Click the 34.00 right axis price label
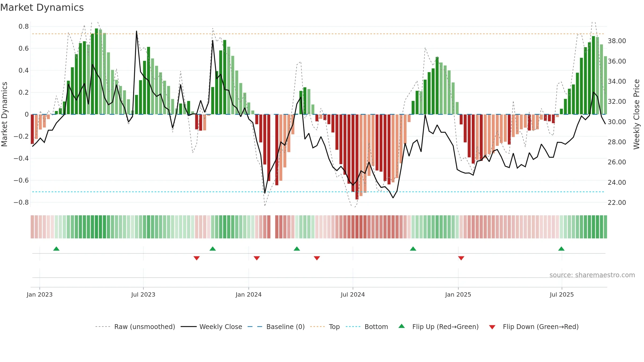 click(617, 81)
